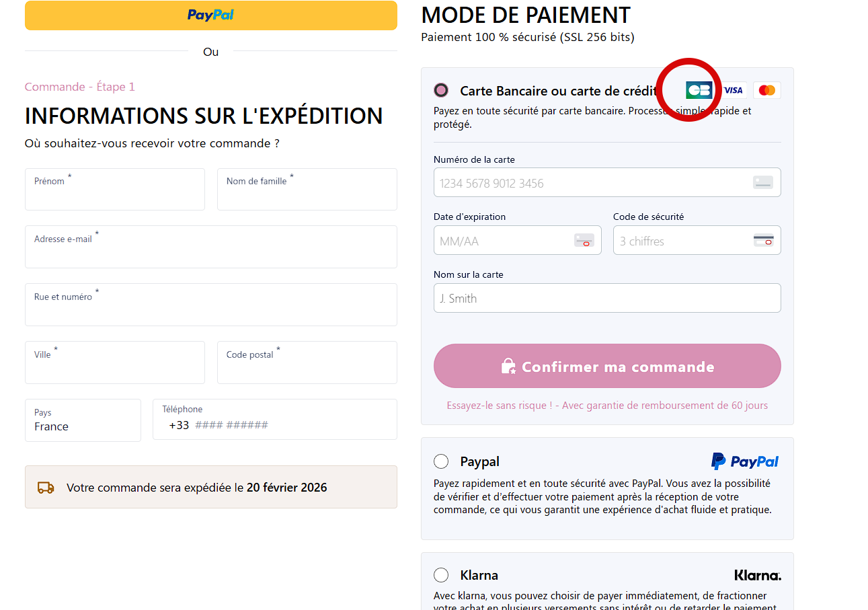Click the +33 phone country code

(179, 425)
